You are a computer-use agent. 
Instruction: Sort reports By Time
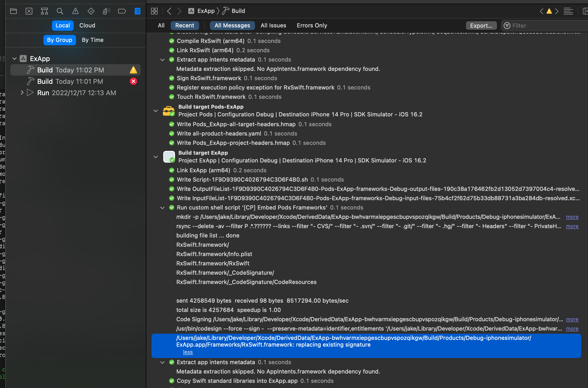pos(93,40)
